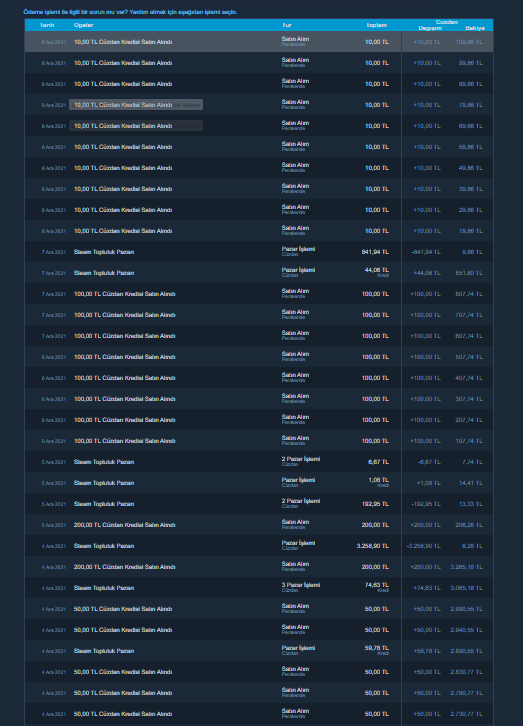The image size is (523, 726).
Task: Click the Toplam column header
Action: (377, 25)
